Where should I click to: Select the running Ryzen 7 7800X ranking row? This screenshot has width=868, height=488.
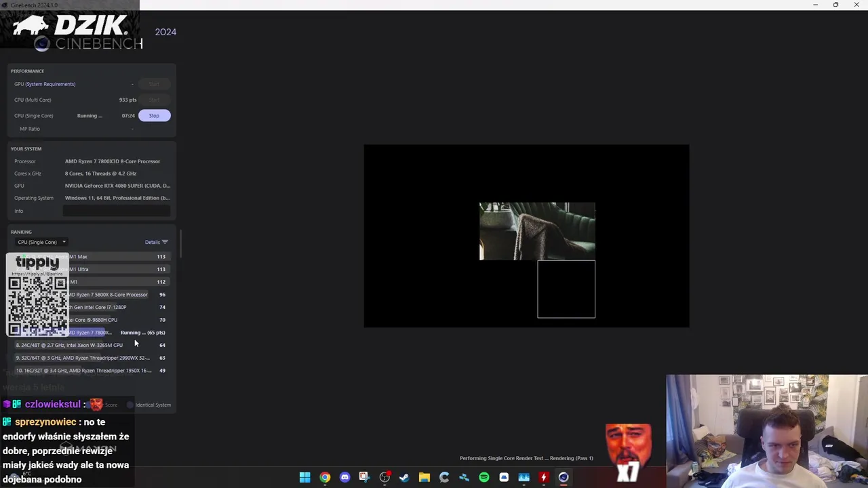[x=91, y=333]
